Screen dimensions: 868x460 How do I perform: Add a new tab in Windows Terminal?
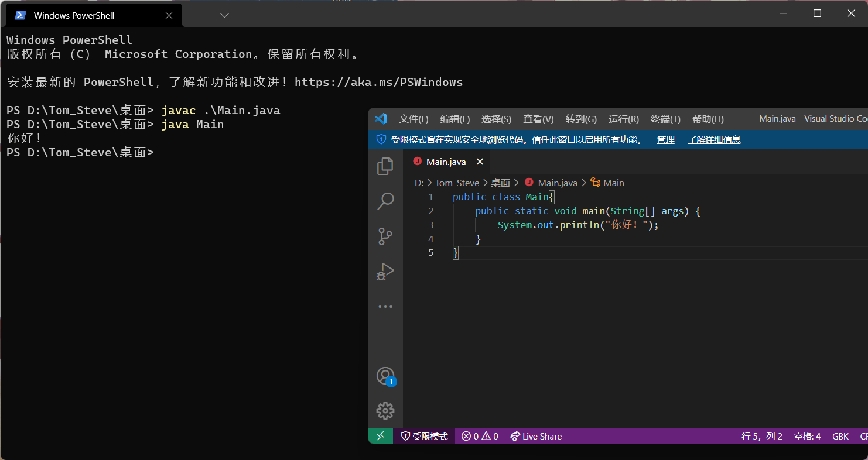(x=200, y=15)
